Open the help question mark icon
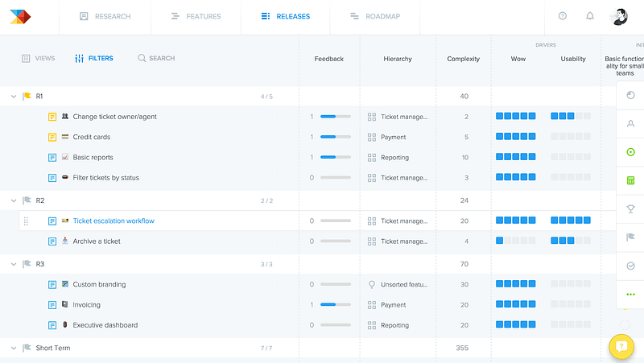644x363 pixels. [563, 16]
